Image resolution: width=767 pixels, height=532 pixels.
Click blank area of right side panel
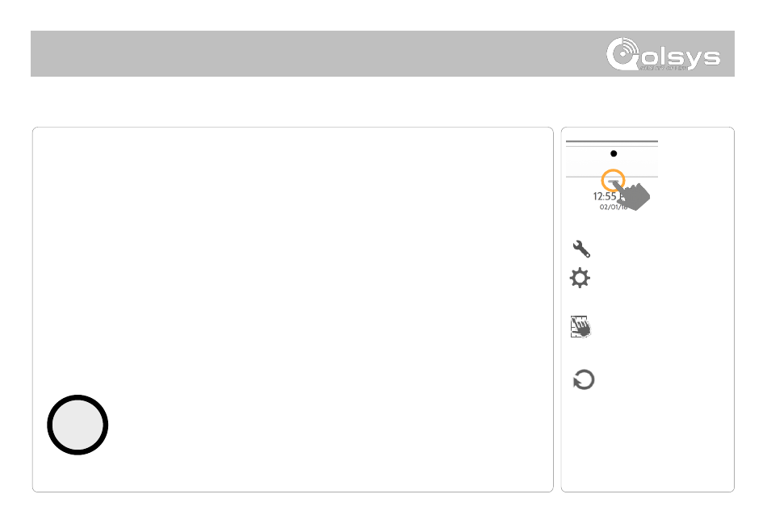click(685, 440)
